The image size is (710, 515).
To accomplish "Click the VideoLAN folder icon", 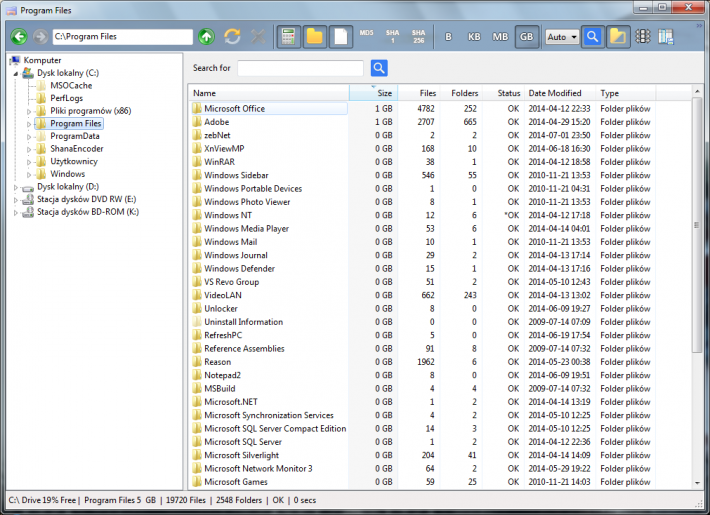I will coord(197,295).
